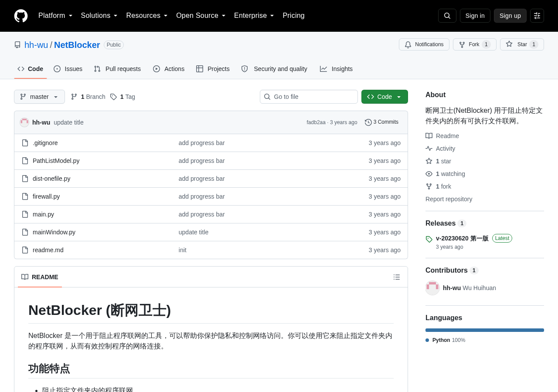Expand the Enterprise menu
The image size is (558, 392).
click(254, 16)
